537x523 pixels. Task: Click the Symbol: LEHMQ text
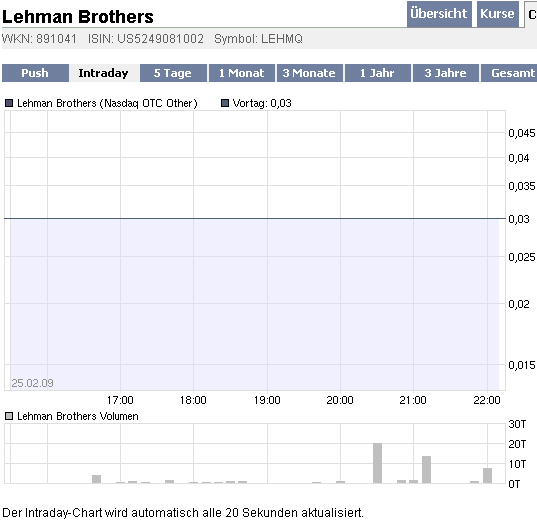(258, 39)
